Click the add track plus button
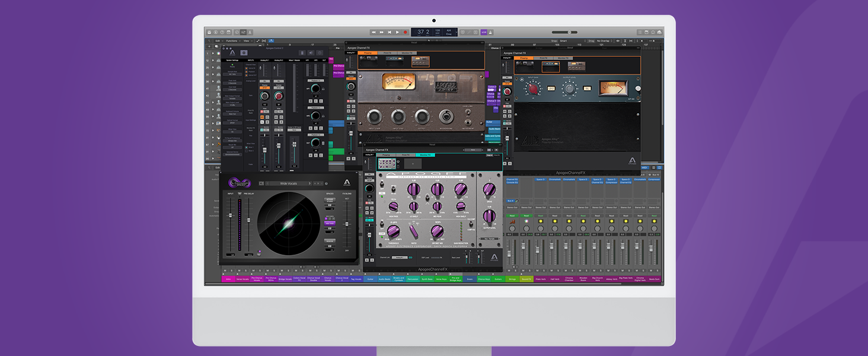The width and height of the screenshot is (868, 356). click(x=208, y=46)
